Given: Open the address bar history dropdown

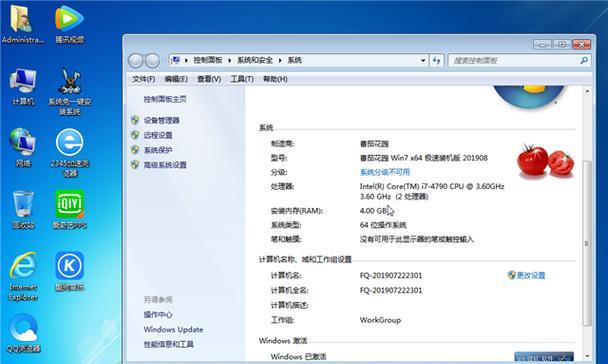Looking at the screenshot, I should [x=423, y=60].
